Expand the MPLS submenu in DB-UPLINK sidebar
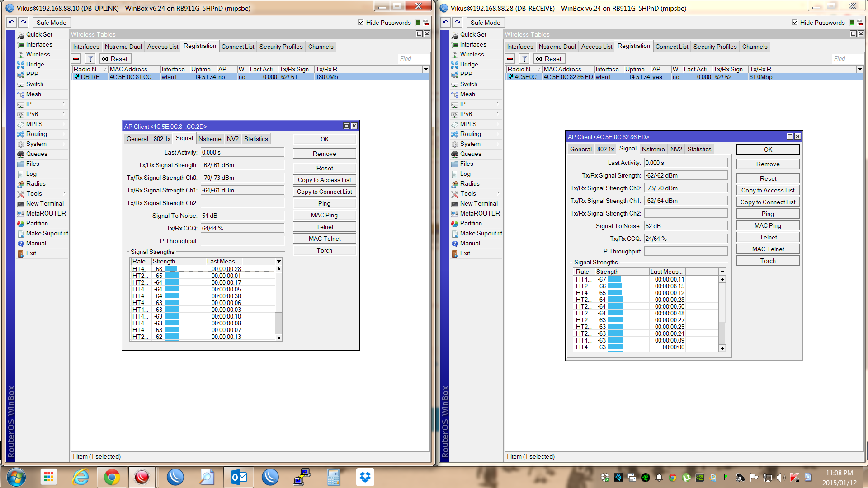The image size is (868, 488). pos(64,124)
